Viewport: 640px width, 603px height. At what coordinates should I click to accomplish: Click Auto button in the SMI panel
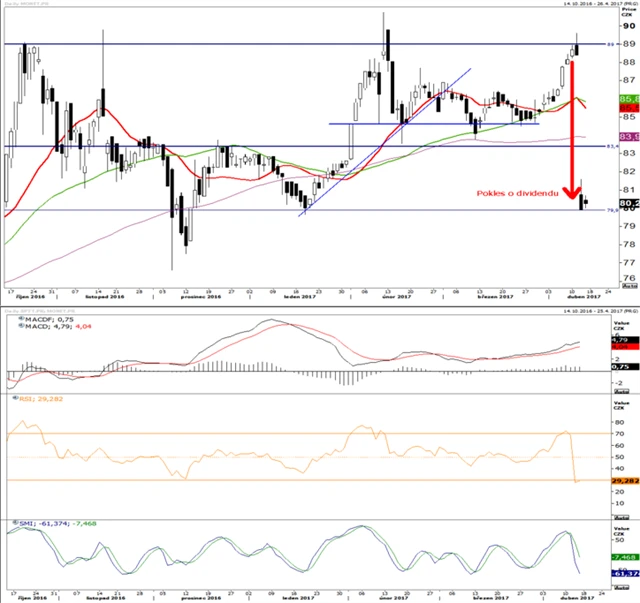pyautogui.click(x=622, y=587)
